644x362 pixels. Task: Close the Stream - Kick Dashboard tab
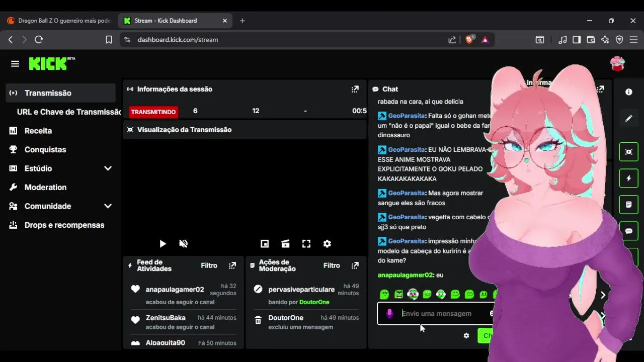[x=225, y=21]
